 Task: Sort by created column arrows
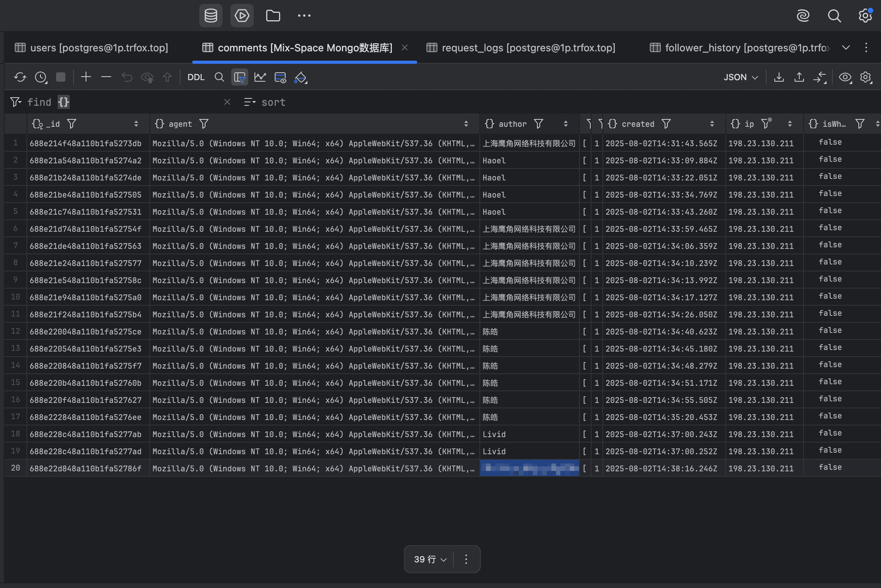(712, 124)
